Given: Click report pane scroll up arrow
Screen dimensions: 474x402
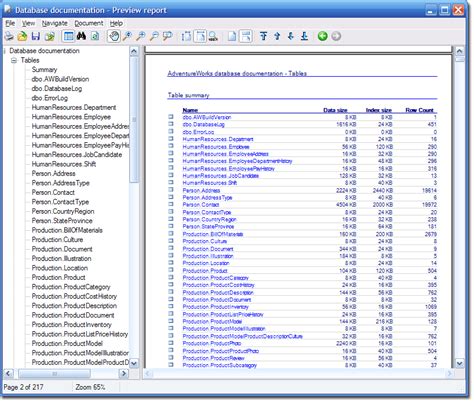Looking at the screenshot, I should click(460, 51).
